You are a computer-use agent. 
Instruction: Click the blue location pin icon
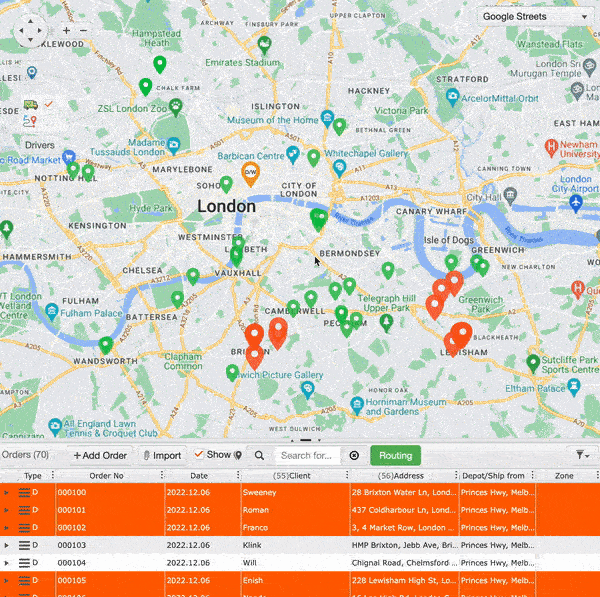pyautogui.click(x=32, y=72)
